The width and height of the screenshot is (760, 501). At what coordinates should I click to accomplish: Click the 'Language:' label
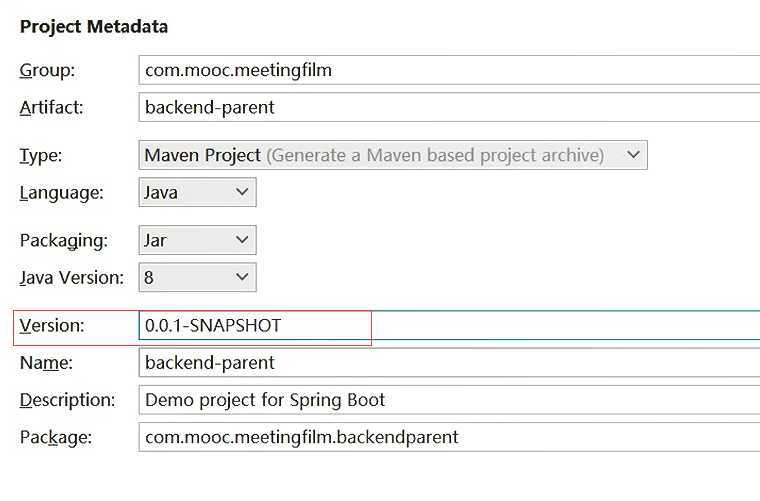[x=62, y=193]
